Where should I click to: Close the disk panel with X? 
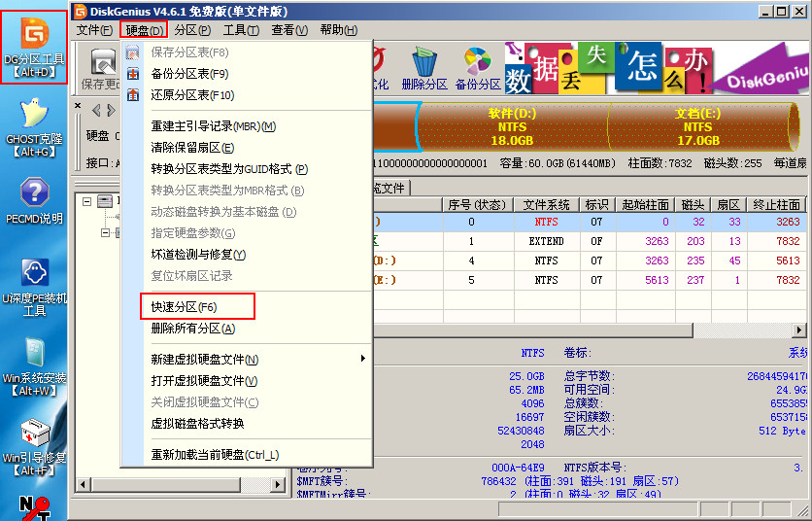pos(78,106)
